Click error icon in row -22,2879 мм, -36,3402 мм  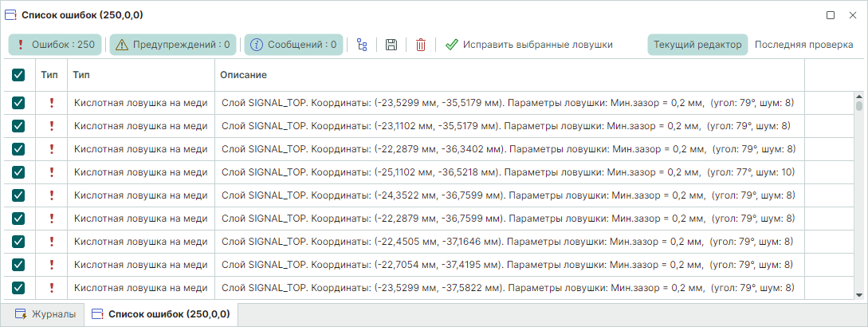point(52,148)
